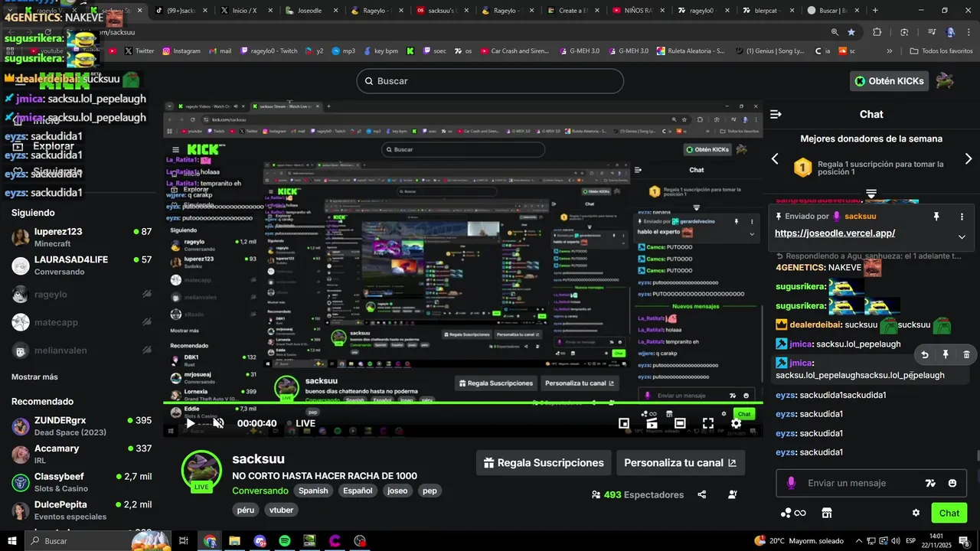
Task: Open the mini player mode
Action: tap(624, 423)
